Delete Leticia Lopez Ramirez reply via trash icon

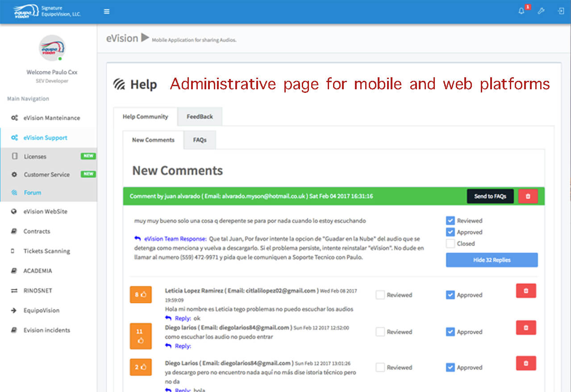[526, 291]
